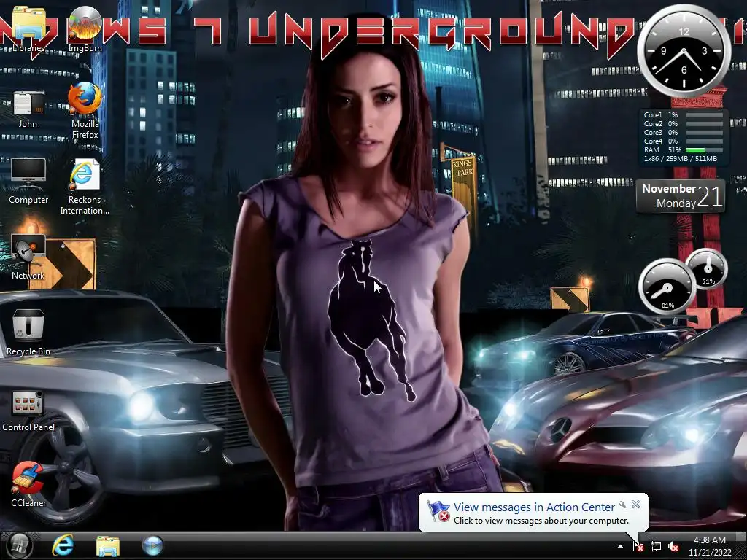Click the small memory dial showing 51%
Screen dimensions: 747x560
(x=707, y=269)
